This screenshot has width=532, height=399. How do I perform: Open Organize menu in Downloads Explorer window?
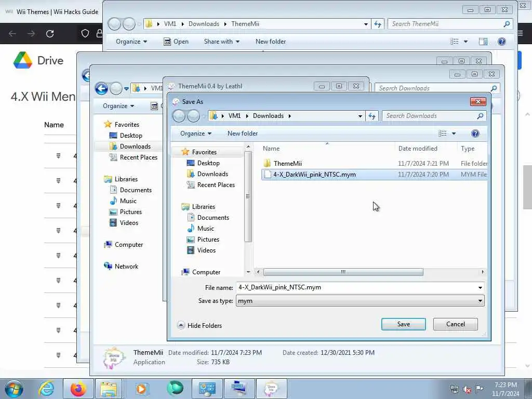(x=118, y=106)
